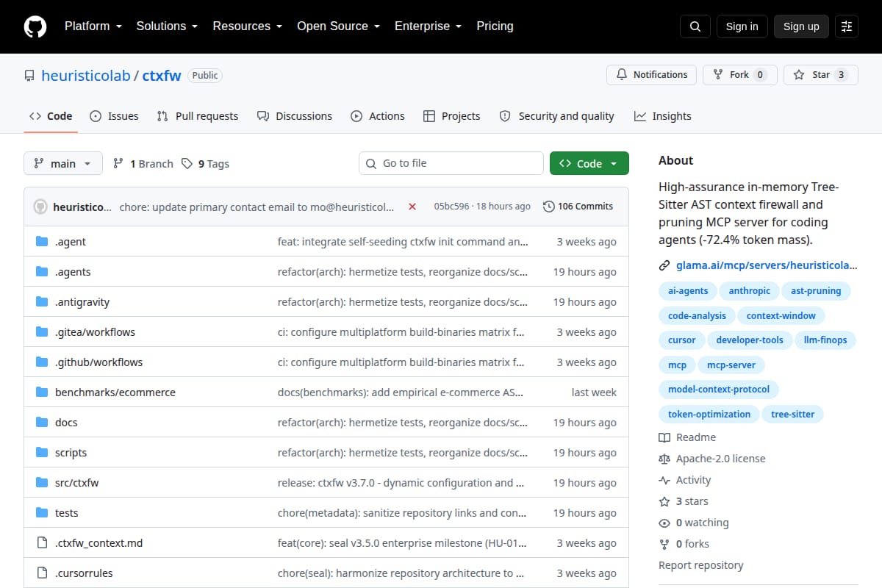This screenshot has height=588, width=882.
Task: Open the .agent folder icon
Action: pyautogui.click(x=42, y=242)
